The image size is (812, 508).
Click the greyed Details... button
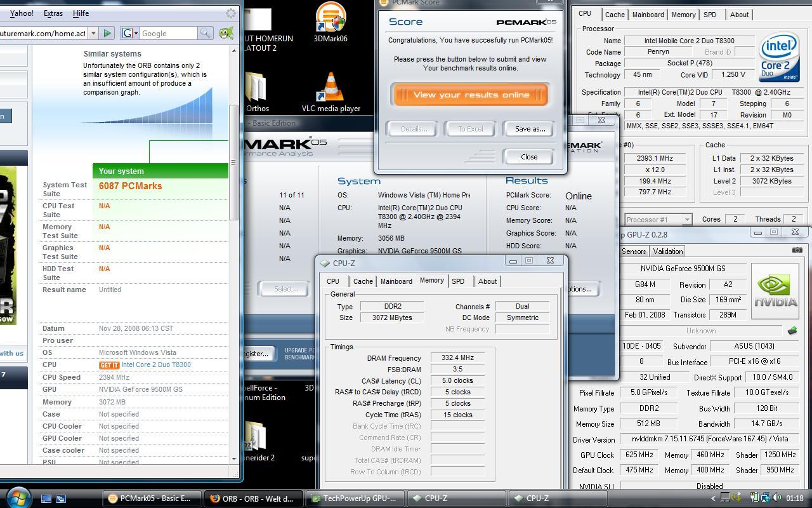tap(413, 129)
